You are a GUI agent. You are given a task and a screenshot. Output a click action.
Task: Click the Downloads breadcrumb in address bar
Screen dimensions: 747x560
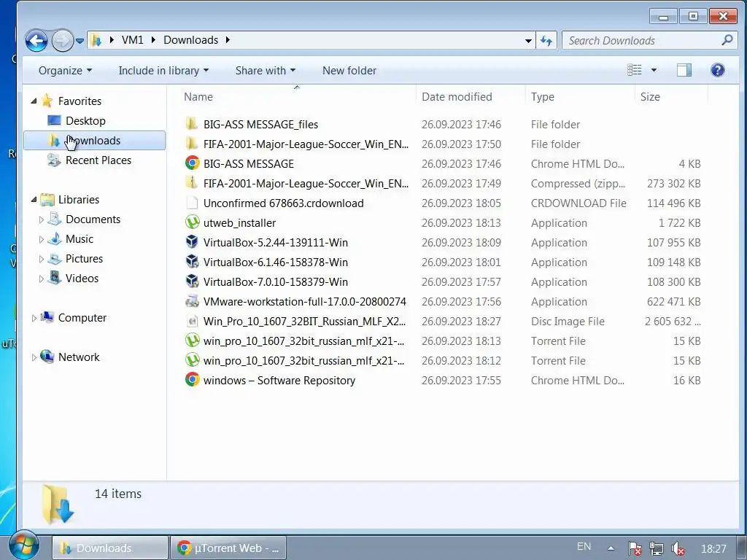[190, 40]
